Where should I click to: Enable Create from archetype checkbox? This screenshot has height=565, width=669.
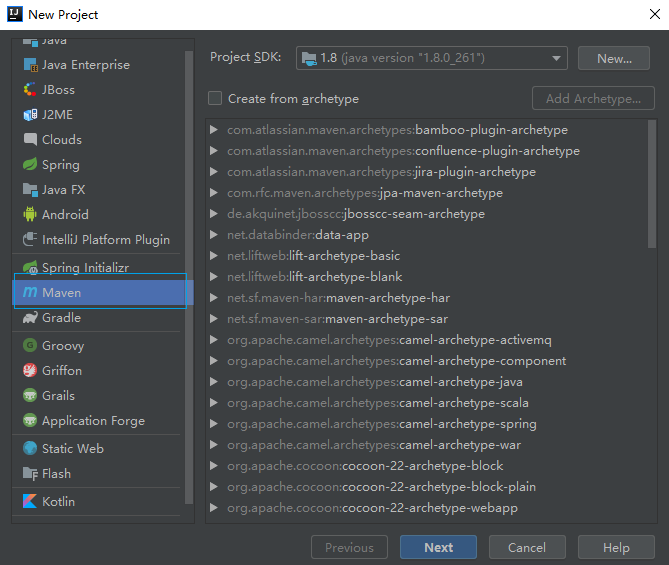[215, 98]
